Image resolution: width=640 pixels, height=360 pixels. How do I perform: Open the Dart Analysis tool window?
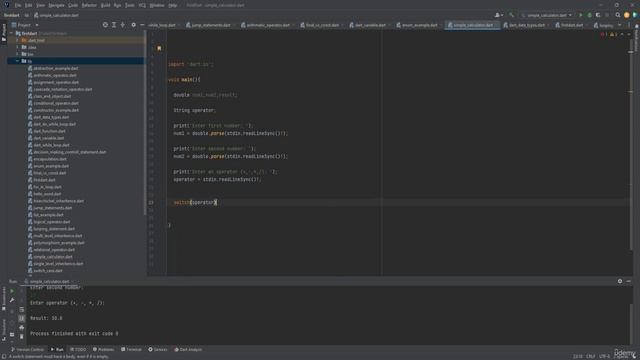click(188, 349)
